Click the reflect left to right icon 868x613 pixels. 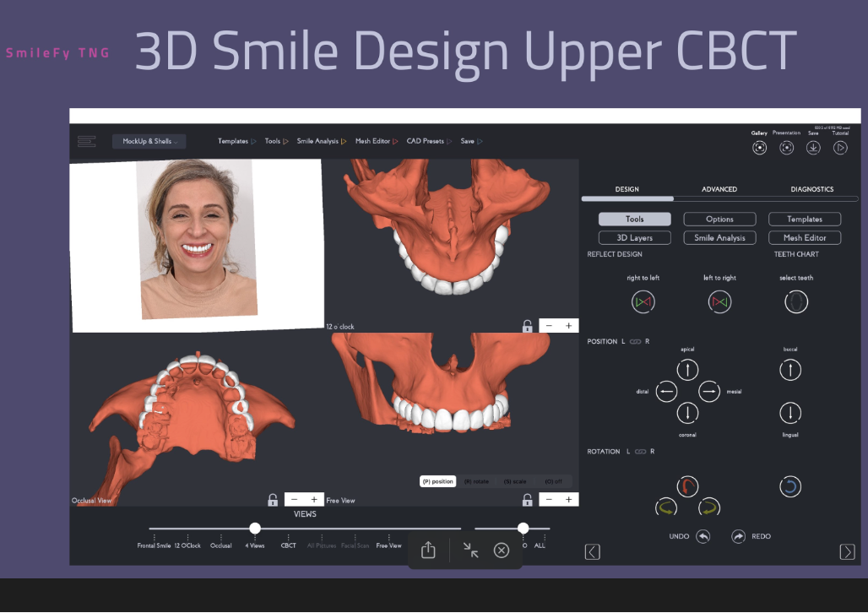point(719,301)
